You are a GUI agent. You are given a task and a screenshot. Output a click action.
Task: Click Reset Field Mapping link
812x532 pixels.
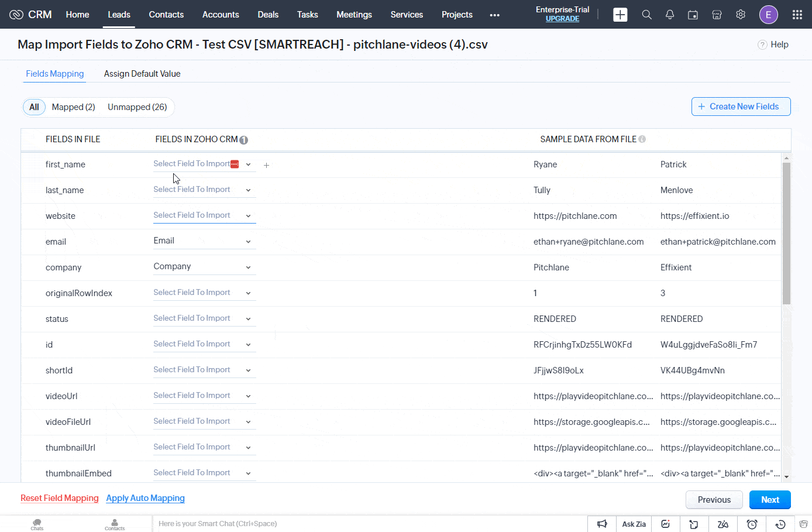pyautogui.click(x=60, y=498)
